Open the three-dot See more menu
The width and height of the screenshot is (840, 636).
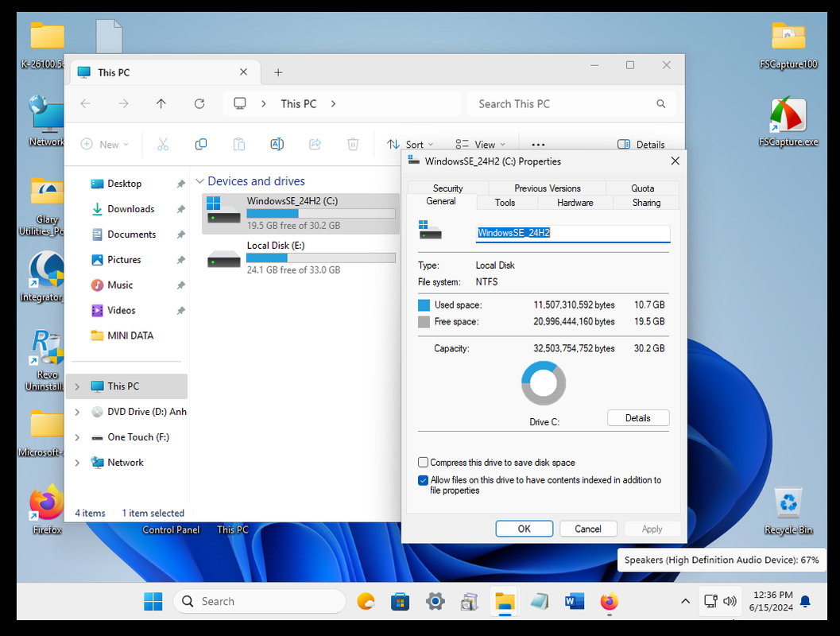click(x=538, y=145)
